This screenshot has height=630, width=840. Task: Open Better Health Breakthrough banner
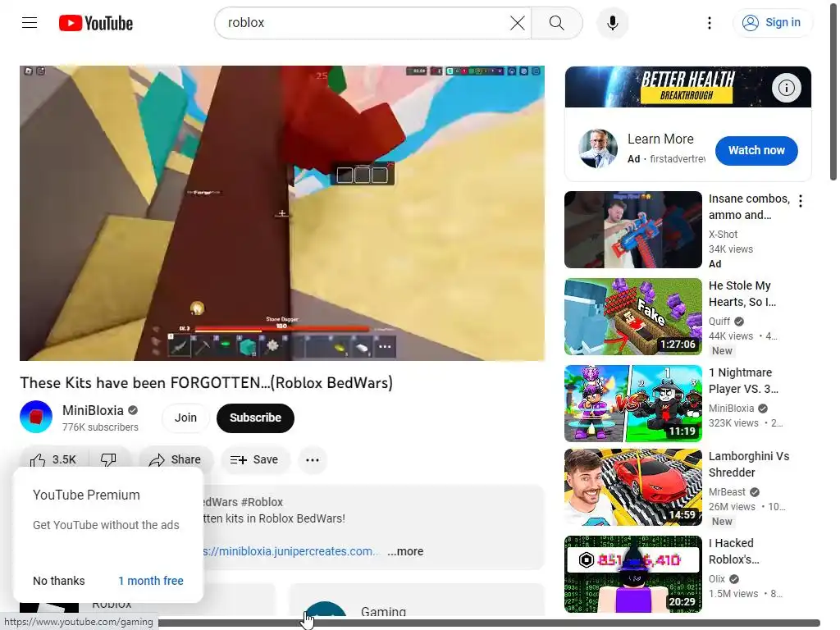coord(688,87)
